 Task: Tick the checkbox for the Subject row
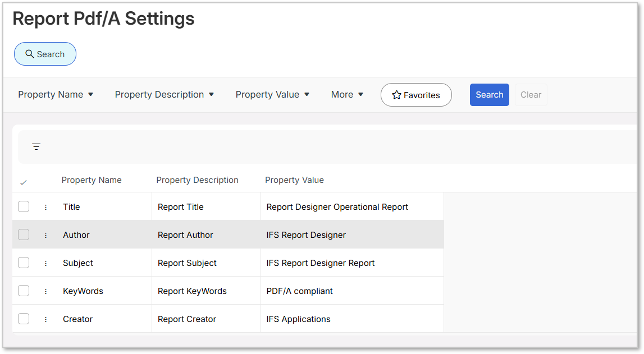(x=24, y=263)
